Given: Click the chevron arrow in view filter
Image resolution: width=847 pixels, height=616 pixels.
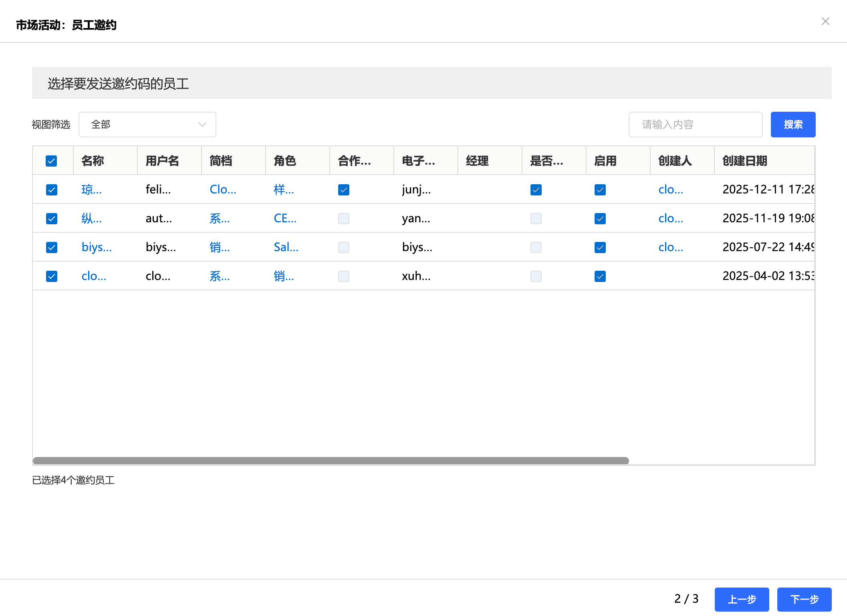Looking at the screenshot, I should [x=202, y=125].
